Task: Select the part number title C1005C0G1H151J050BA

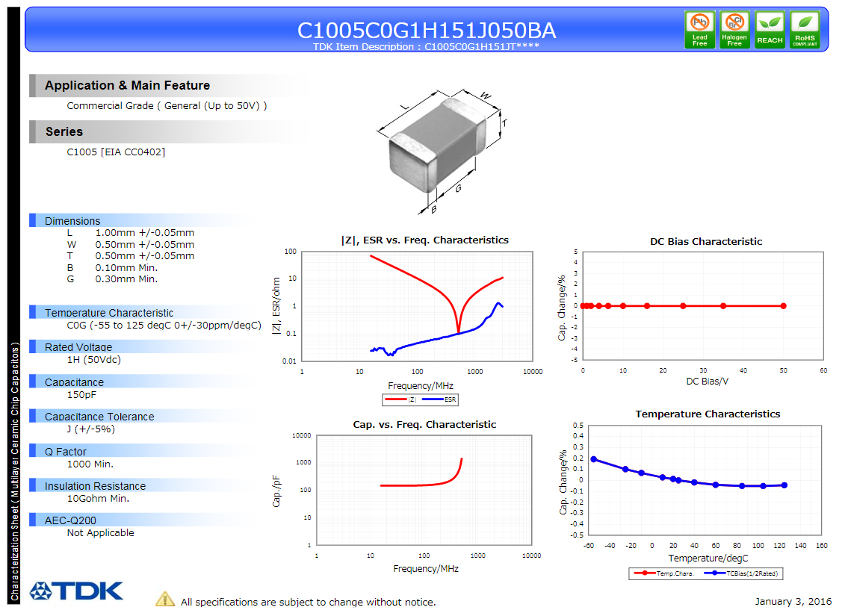Action: tap(427, 31)
